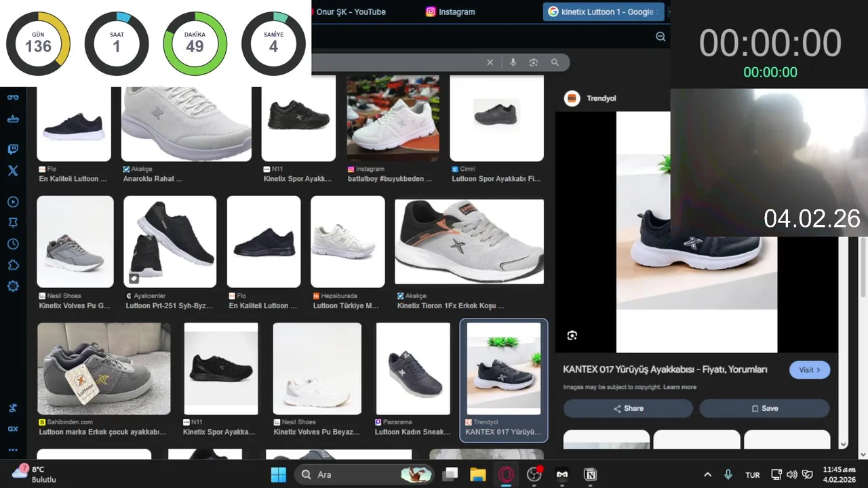The width and height of the screenshot is (868, 488).
Task: Click large KANTEX shoe preview image
Action: (x=696, y=232)
